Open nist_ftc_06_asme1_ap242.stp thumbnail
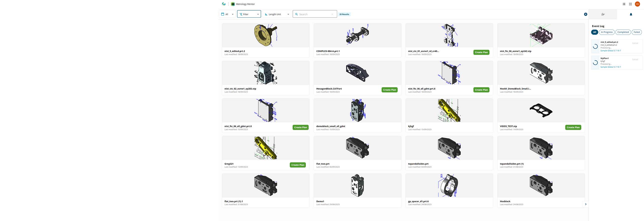This screenshot has width=644, height=221. 541,35
